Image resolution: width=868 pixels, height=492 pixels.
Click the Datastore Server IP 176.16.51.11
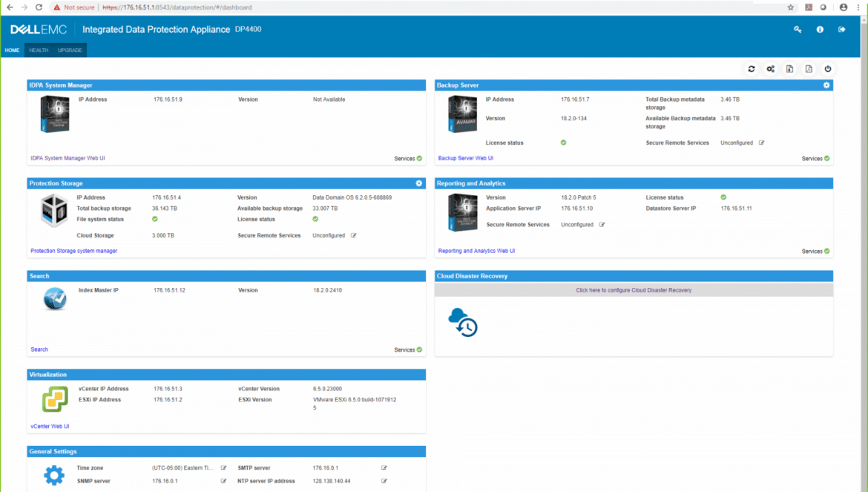coord(736,209)
